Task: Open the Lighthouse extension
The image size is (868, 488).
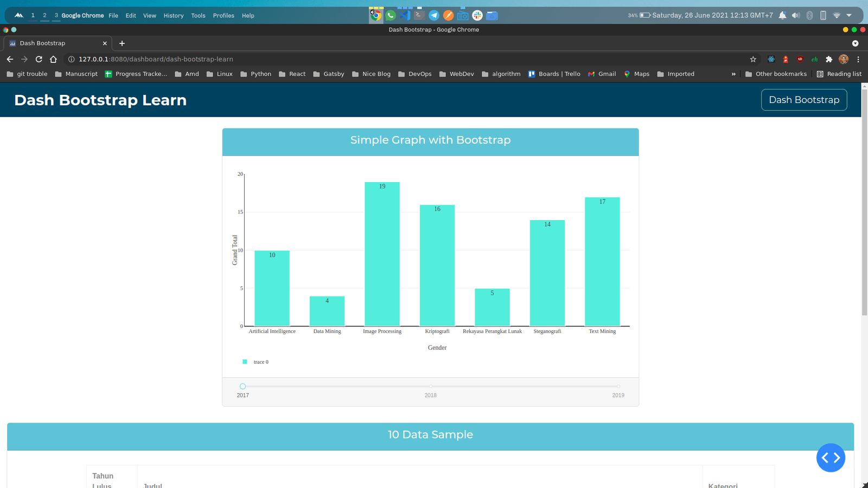Action: tap(786, 59)
